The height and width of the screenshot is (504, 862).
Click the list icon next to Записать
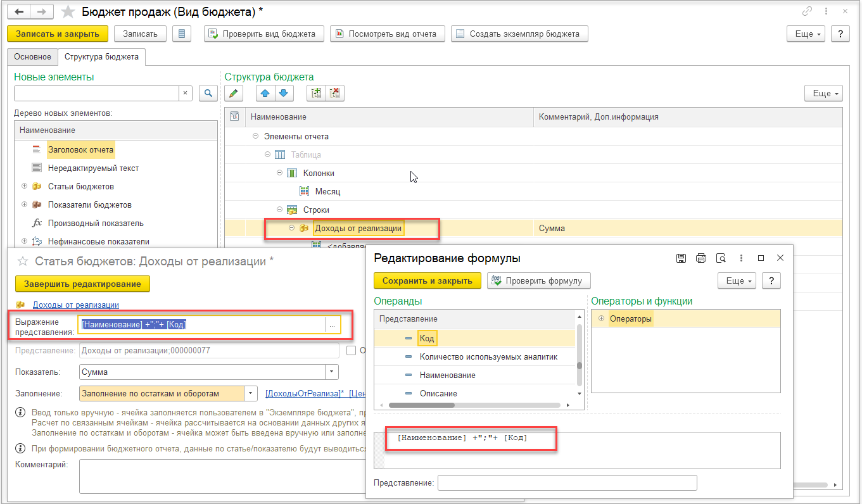(x=182, y=34)
